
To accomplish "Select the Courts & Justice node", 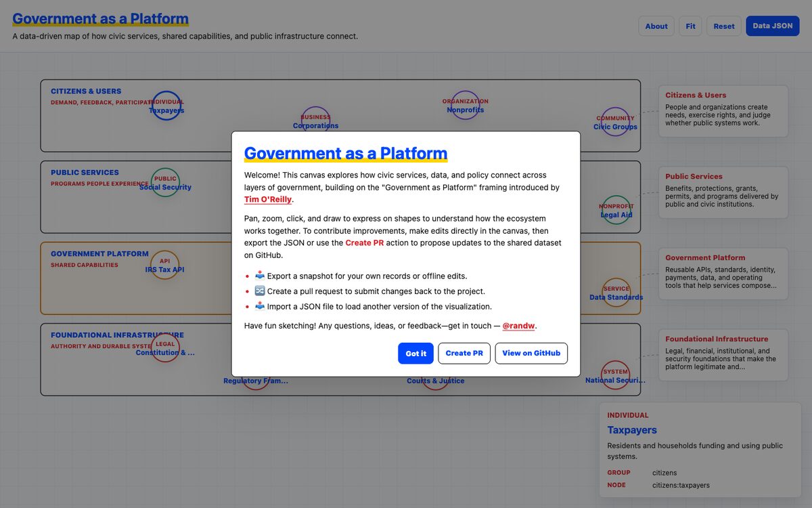I will coord(435,381).
